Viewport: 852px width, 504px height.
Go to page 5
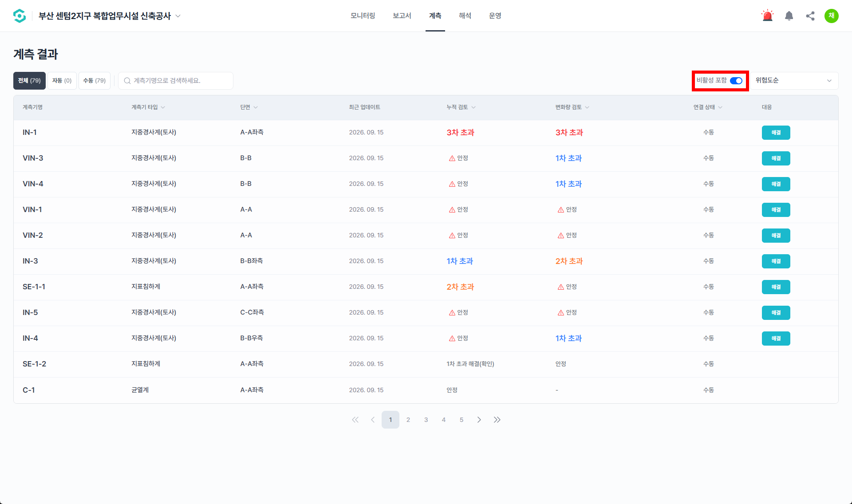coord(461,420)
